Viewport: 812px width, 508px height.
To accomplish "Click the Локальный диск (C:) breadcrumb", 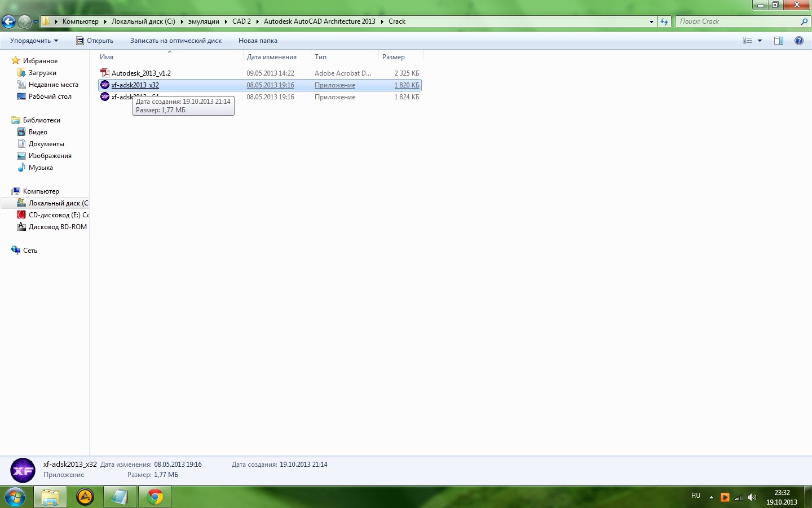I will coord(143,21).
